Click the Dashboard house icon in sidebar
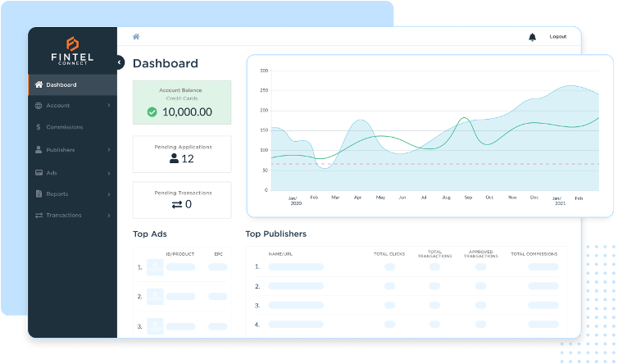Screen dimensions: 618x364 click(39, 84)
